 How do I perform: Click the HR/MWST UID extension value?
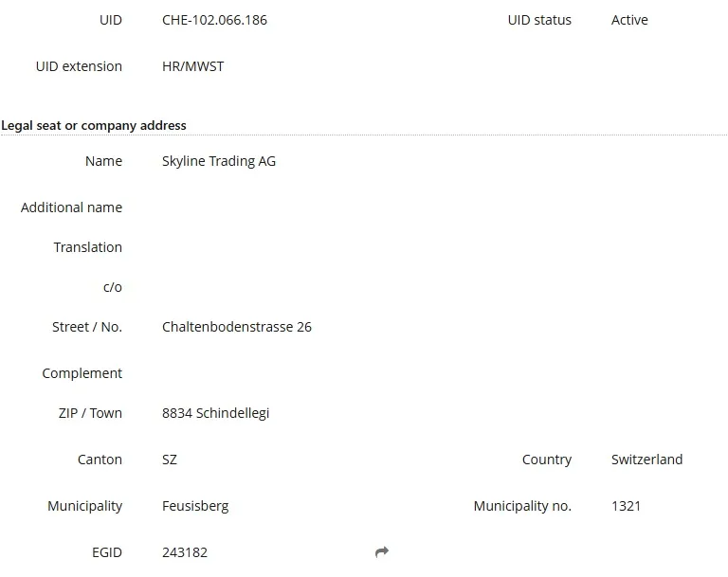point(193,66)
